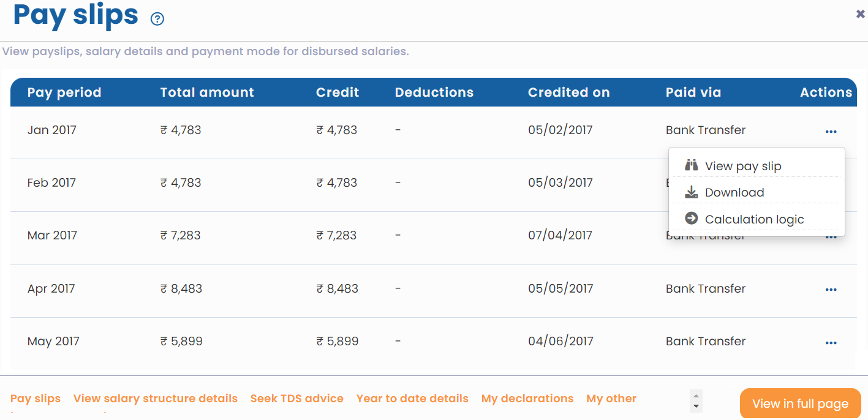
Task: Open the actions menu for Jan 2017
Action: [x=831, y=130]
